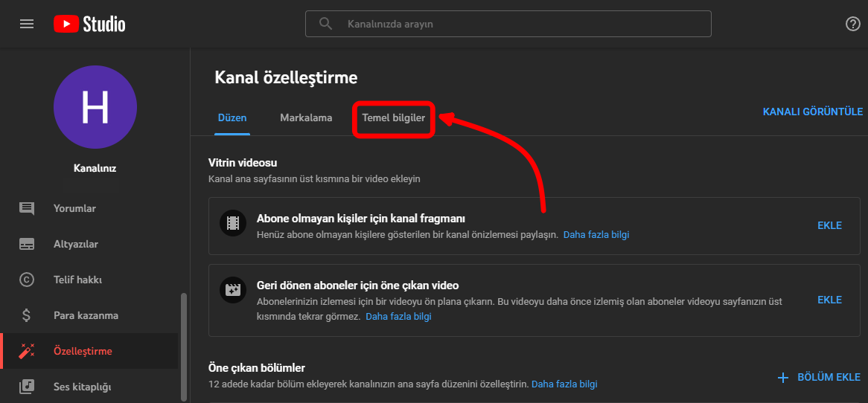
Task: Switch to the Düzen tab
Action: click(232, 117)
